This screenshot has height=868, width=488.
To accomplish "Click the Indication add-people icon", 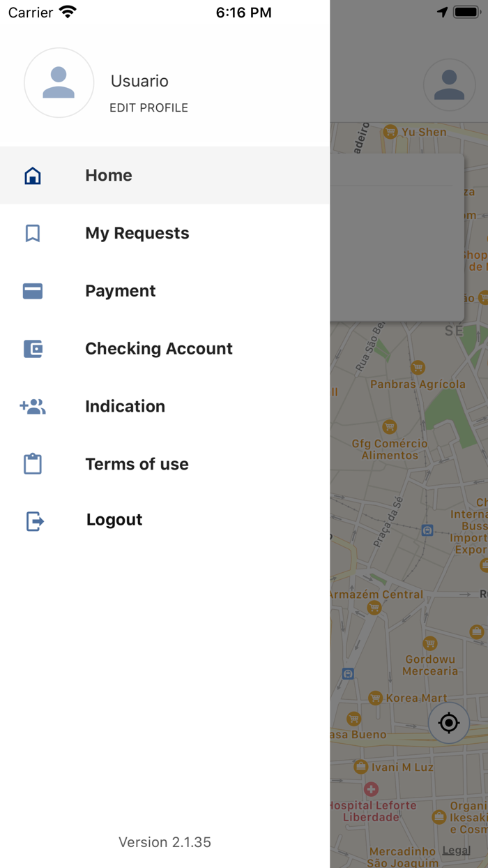I will click(33, 407).
